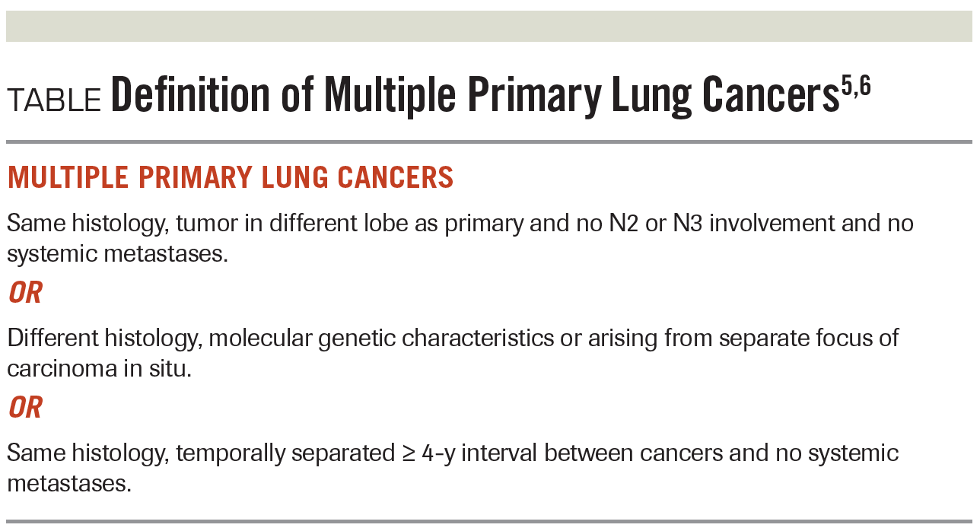Click the "TABLE" label before the title
Screen dimensions: 980x531
point(54,100)
